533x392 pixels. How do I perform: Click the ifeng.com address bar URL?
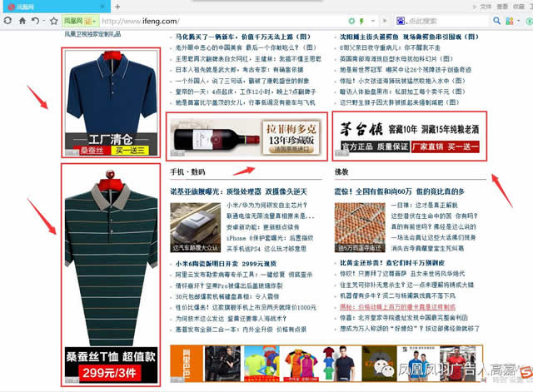tap(142, 20)
